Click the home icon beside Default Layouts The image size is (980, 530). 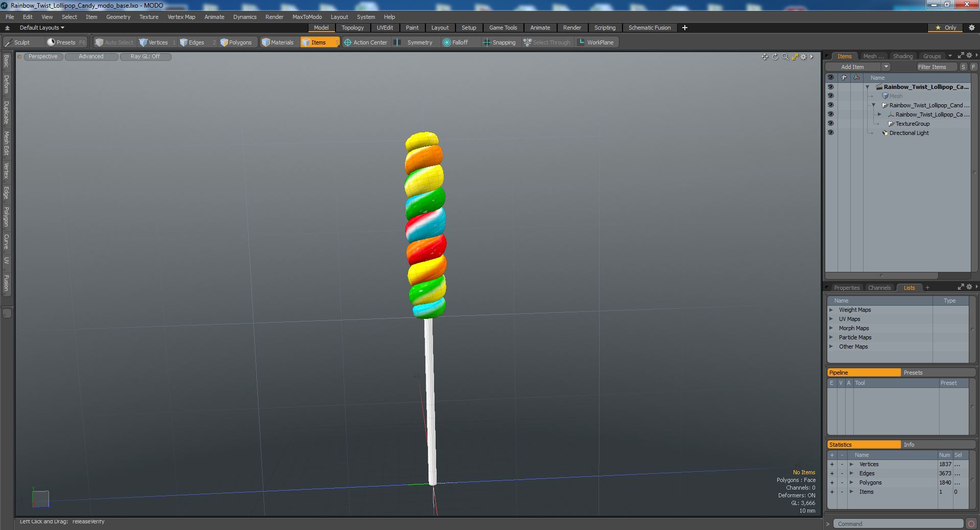(8, 28)
